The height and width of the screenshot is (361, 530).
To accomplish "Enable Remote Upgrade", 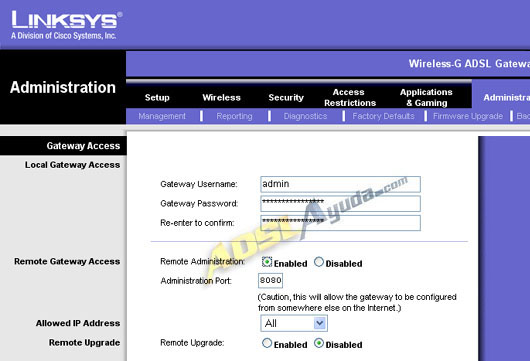I will point(267,343).
